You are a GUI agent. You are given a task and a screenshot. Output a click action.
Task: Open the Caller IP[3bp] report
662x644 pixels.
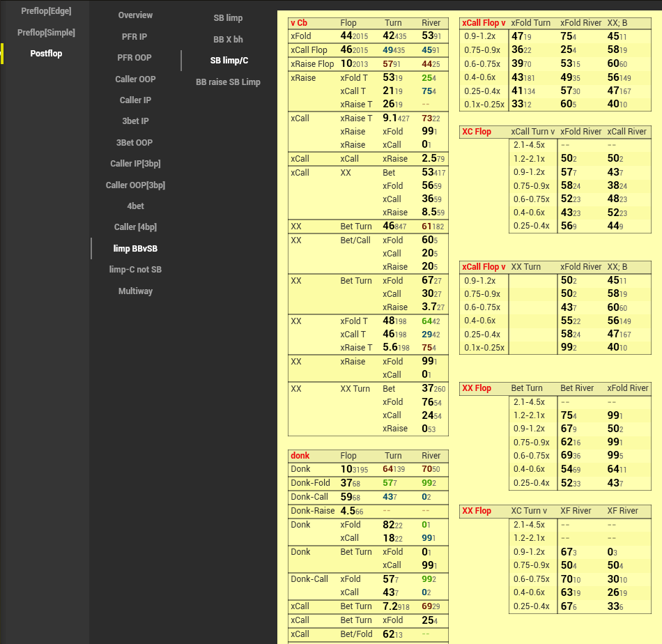point(135,164)
